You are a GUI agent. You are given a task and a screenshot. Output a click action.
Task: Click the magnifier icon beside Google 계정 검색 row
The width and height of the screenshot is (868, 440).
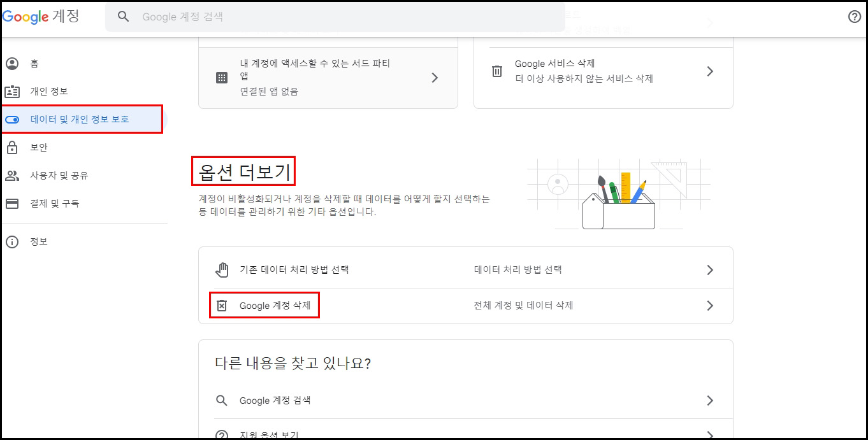pyautogui.click(x=221, y=401)
